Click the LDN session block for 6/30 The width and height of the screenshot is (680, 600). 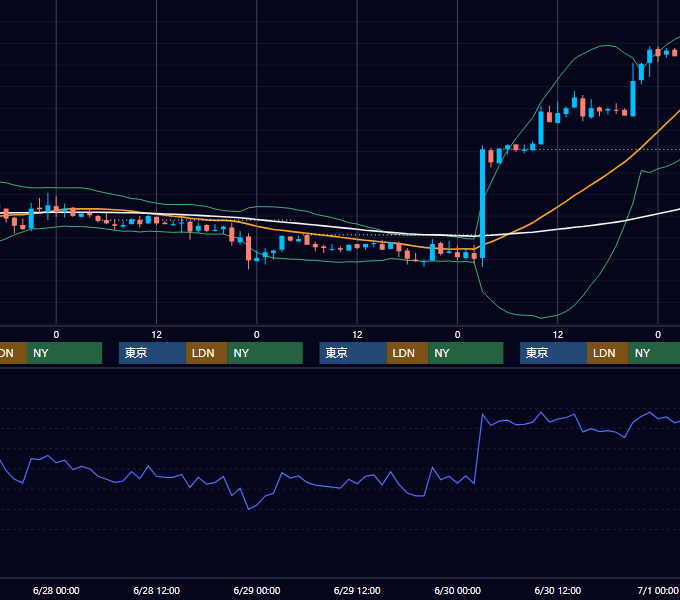(x=608, y=353)
